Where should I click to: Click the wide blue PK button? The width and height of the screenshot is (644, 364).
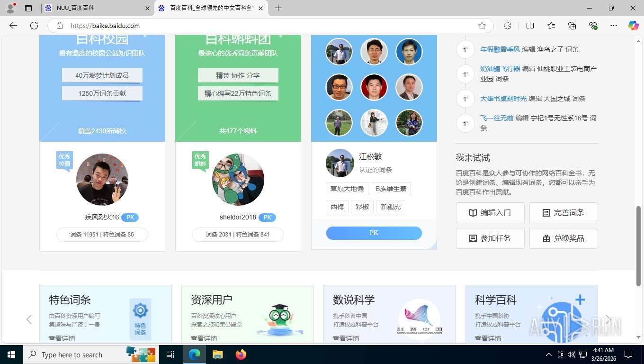374,233
